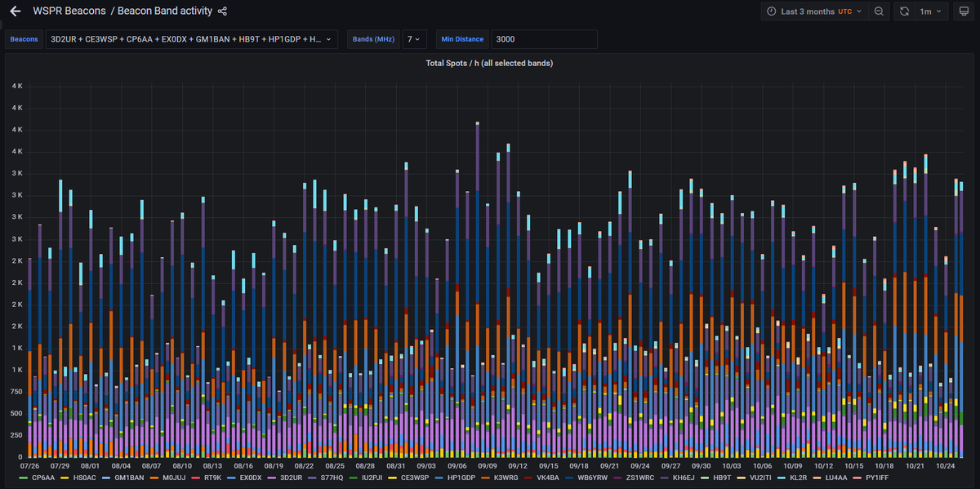980x489 pixels.
Task: Focus the Min Distance input with 3000
Action: pos(543,39)
